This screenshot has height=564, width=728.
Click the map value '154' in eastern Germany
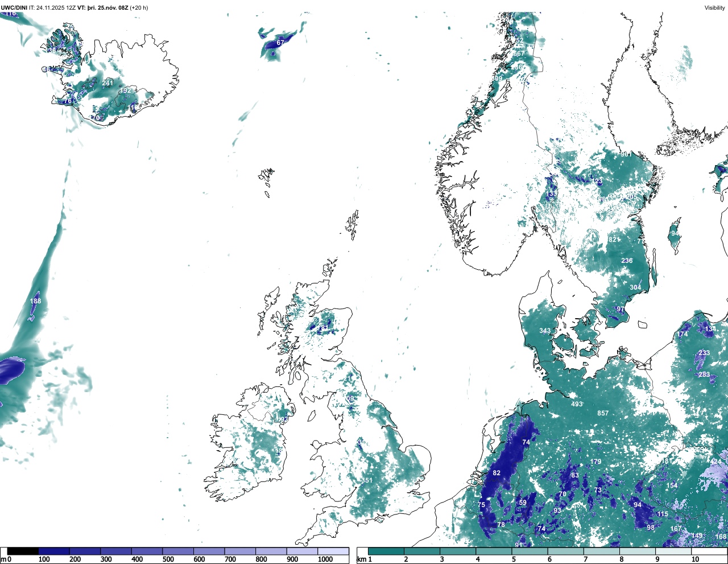(x=672, y=485)
